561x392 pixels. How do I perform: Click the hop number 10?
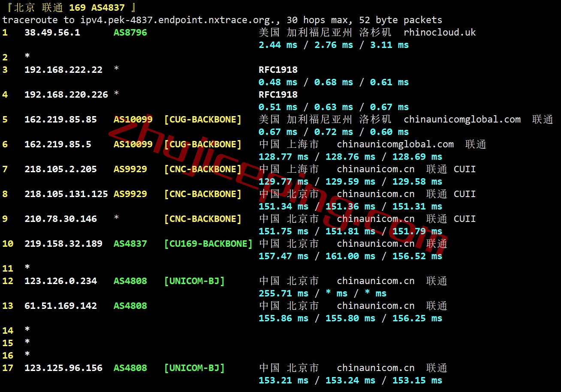[x=8, y=244]
